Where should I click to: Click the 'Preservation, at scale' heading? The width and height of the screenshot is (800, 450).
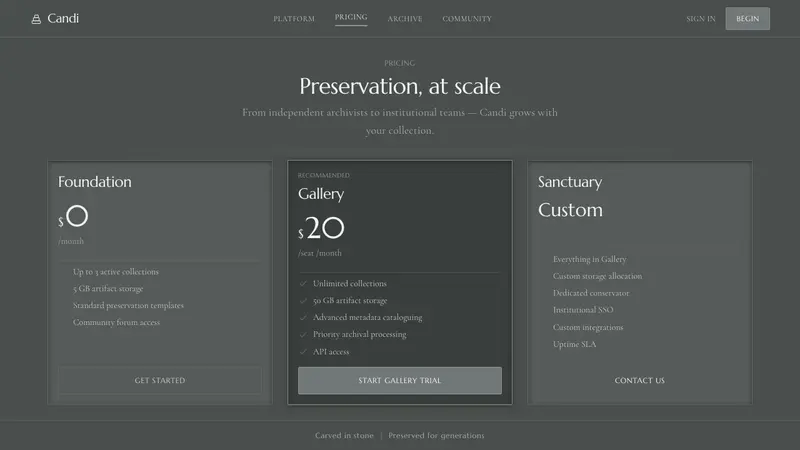399,86
